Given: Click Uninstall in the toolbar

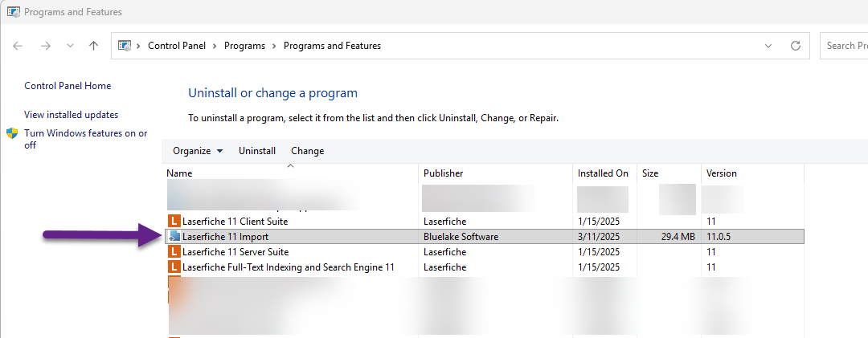Looking at the screenshot, I should (257, 151).
